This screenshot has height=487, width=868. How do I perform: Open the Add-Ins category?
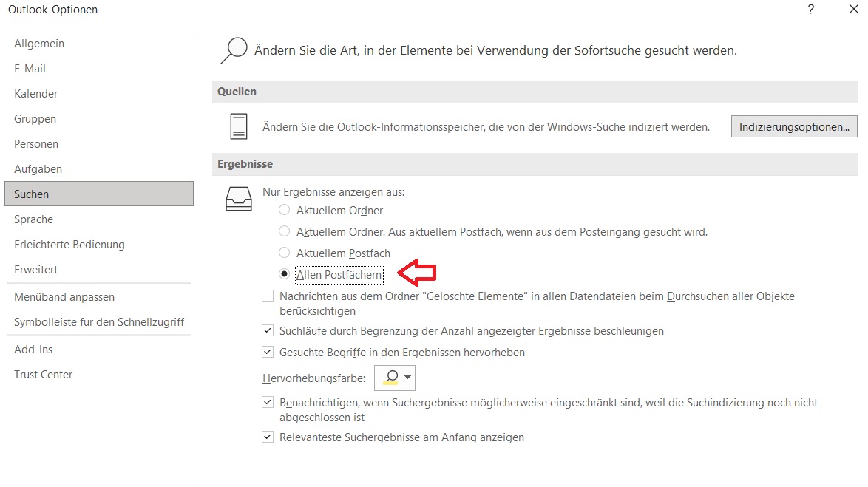point(99,350)
